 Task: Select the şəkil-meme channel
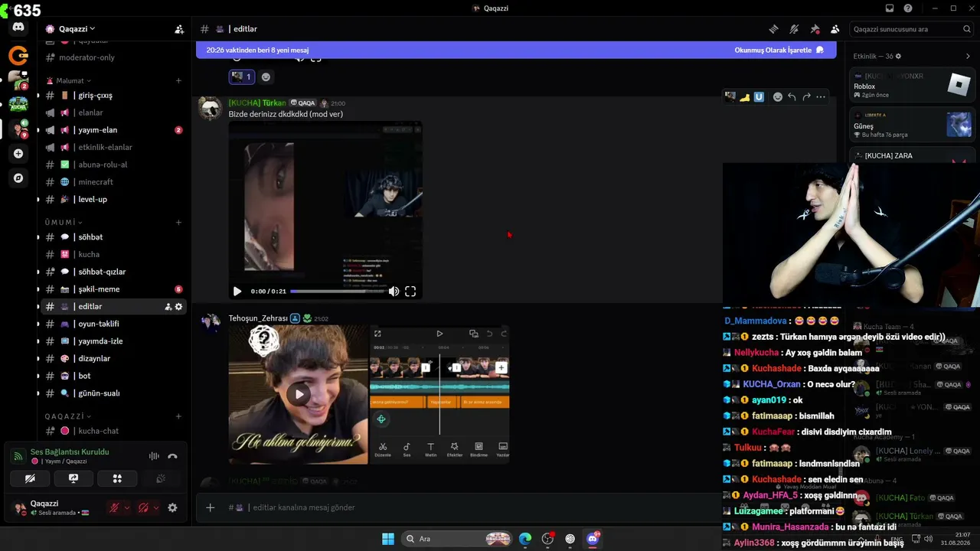(114, 289)
